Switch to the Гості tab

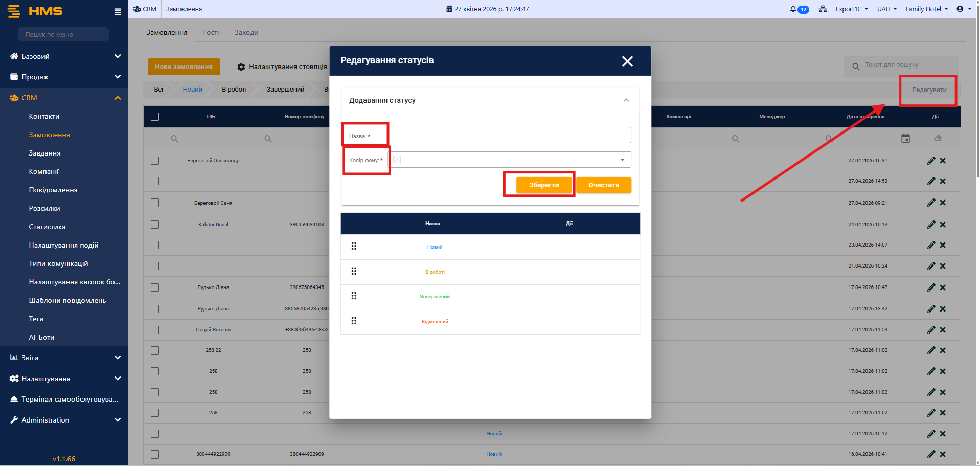coord(211,32)
